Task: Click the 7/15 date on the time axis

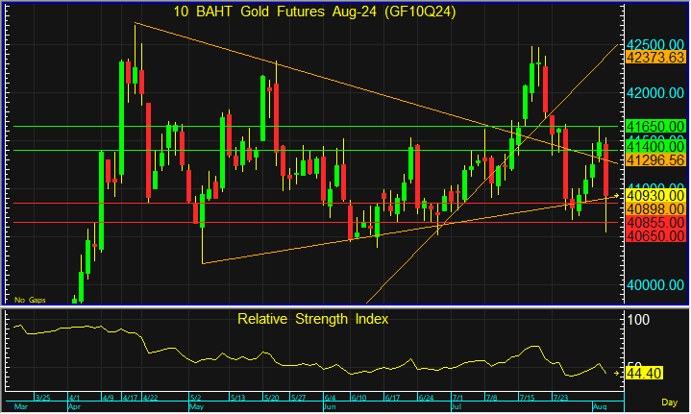Action: [528, 398]
